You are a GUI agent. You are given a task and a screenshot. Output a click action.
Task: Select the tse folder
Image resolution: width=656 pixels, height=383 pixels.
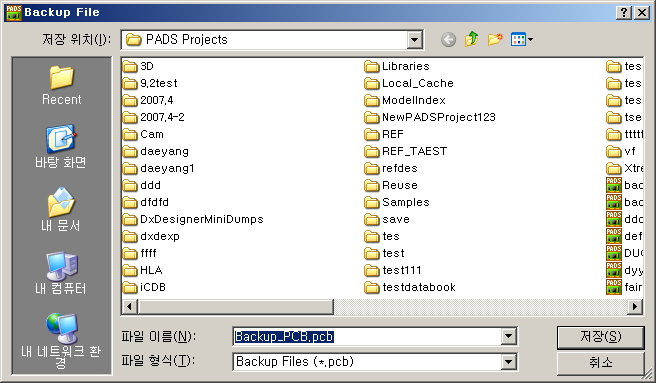coord(624,117)
